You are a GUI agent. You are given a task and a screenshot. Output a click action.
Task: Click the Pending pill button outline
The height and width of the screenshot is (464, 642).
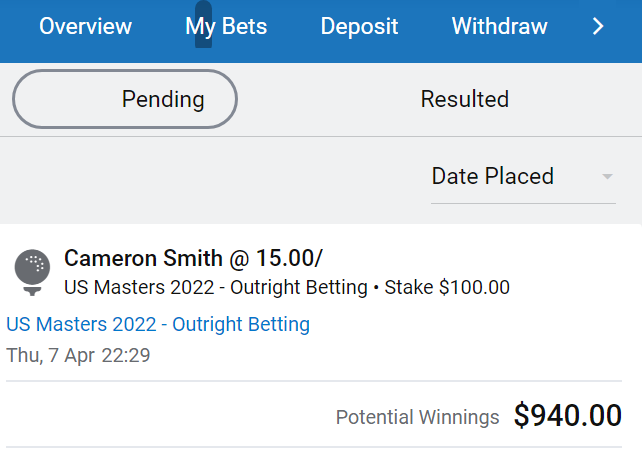pos(125,99)
